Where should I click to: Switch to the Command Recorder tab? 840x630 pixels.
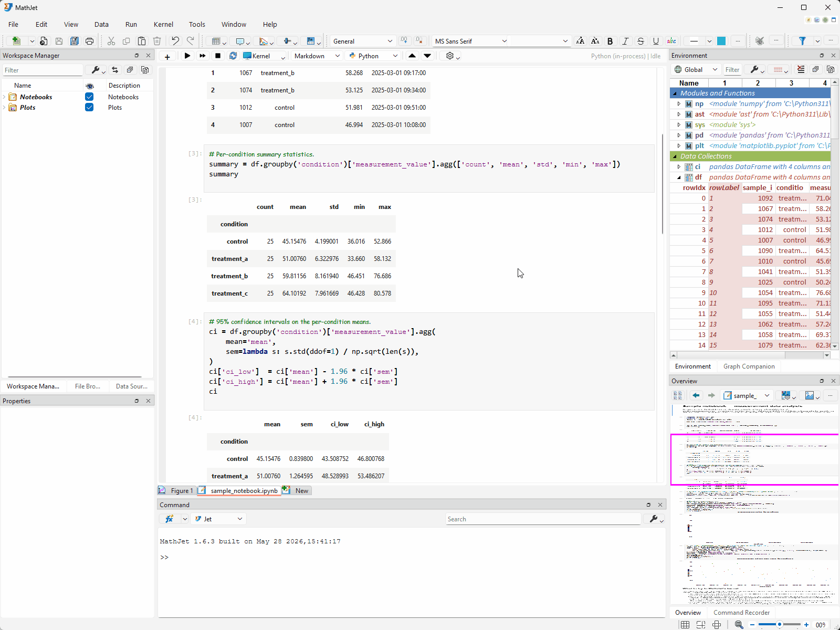pos(741,613)
